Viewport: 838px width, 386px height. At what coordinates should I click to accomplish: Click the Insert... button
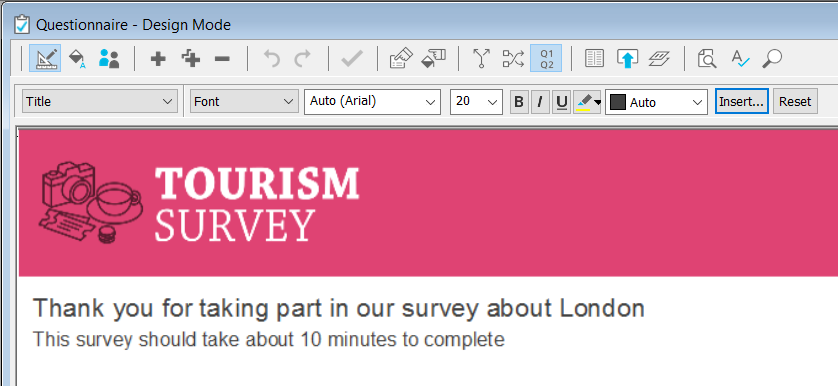[742, 102]
